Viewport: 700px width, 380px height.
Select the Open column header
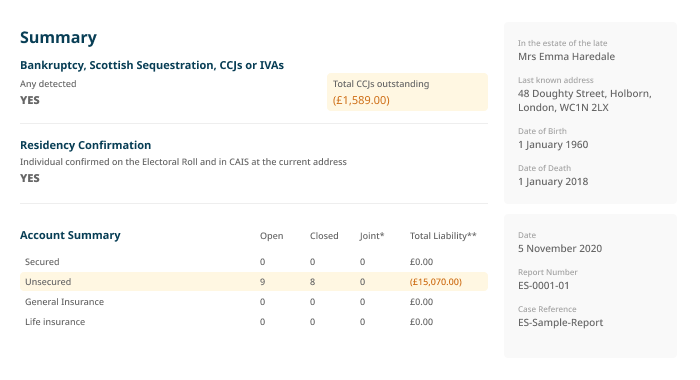pos(271,236)
